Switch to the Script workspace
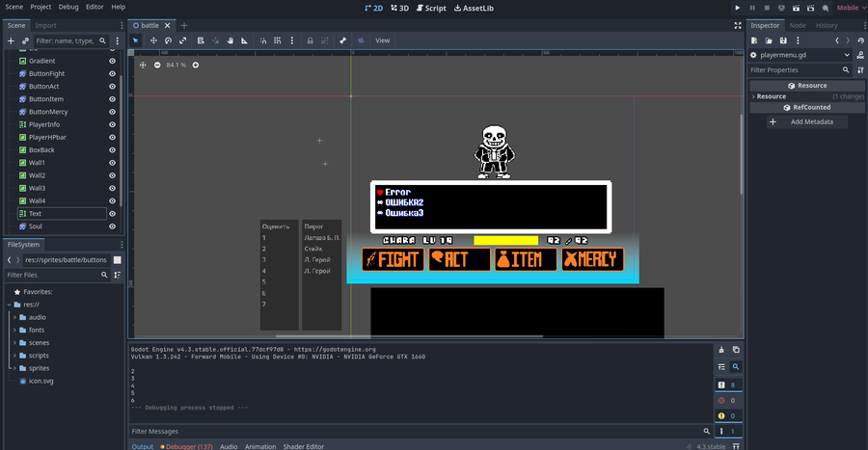The height and width of the screenshot is (450, 868). pos(431,8)
